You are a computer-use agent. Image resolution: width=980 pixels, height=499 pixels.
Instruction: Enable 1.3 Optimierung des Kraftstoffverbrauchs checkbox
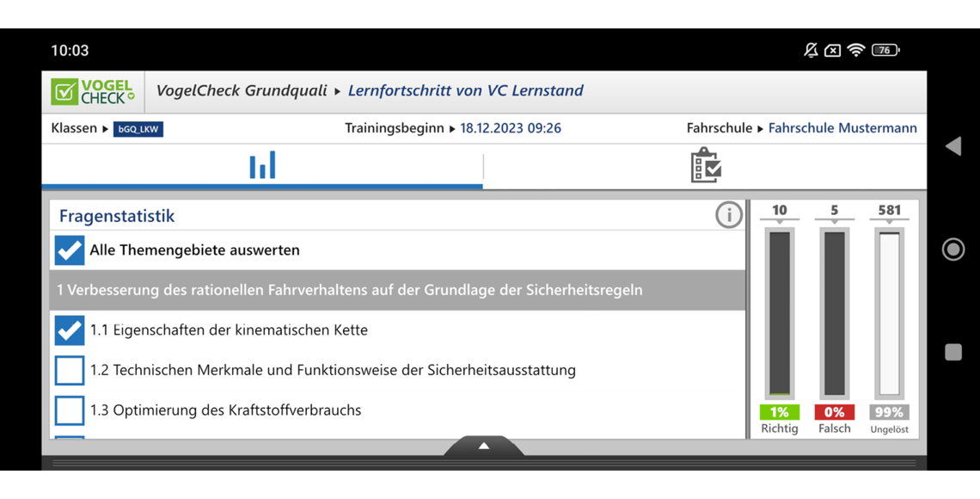point(70,410)
